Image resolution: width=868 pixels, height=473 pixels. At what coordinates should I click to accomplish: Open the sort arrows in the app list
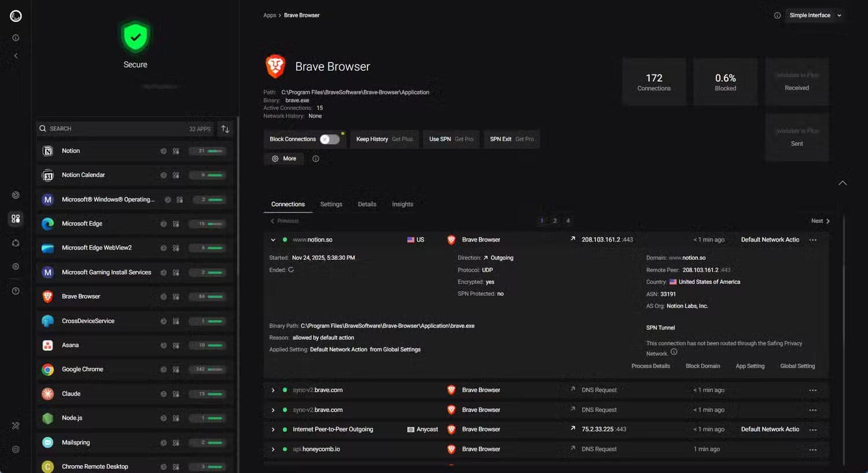tap(225, 129)
